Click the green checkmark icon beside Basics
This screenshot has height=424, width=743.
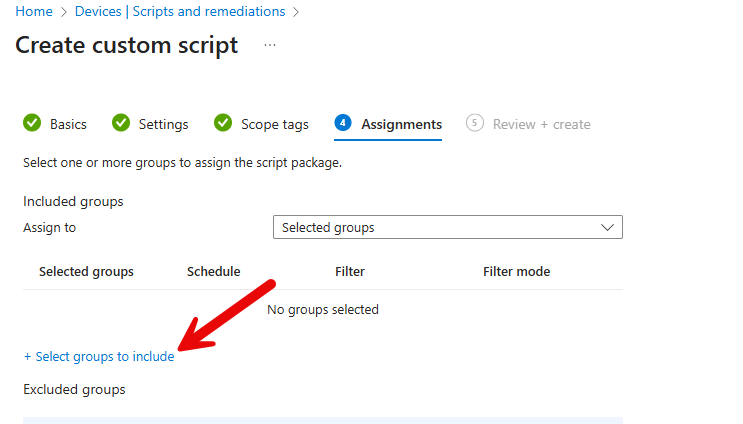click(32, 123)
